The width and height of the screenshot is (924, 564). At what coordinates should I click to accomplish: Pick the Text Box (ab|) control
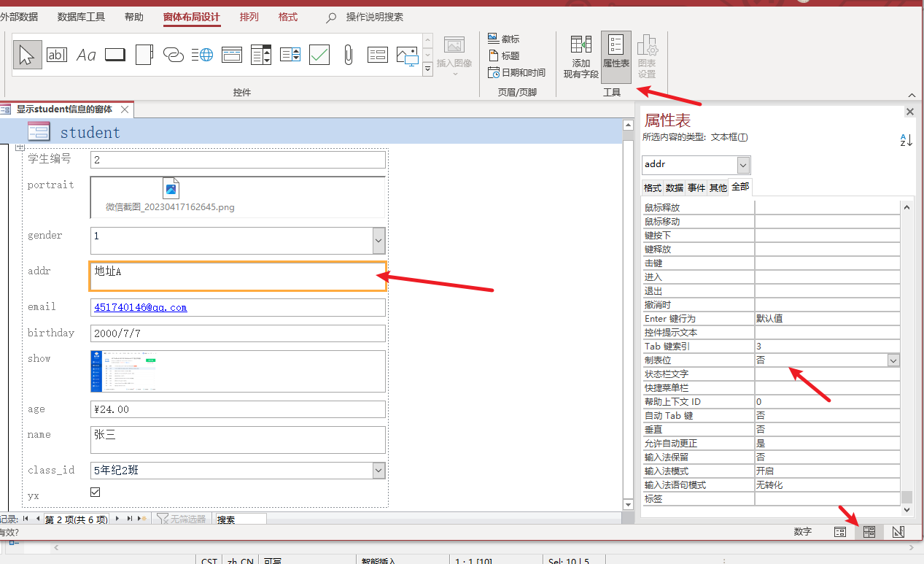[57, 54]
